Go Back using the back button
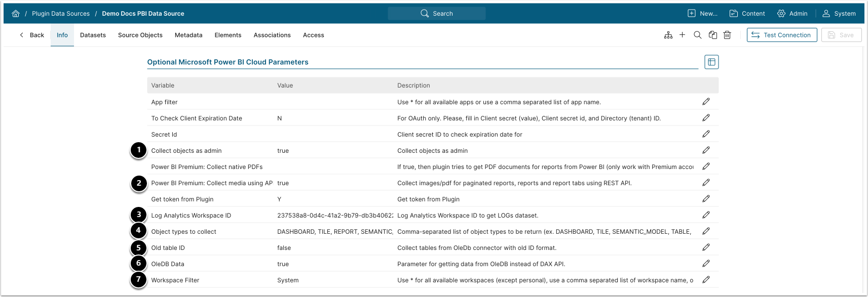 32,35
